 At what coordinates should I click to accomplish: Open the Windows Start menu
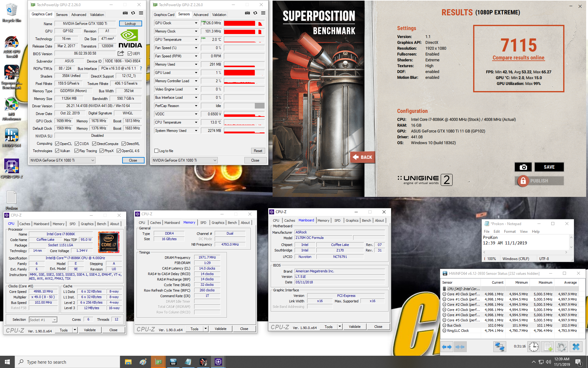[x=7, y=362]
